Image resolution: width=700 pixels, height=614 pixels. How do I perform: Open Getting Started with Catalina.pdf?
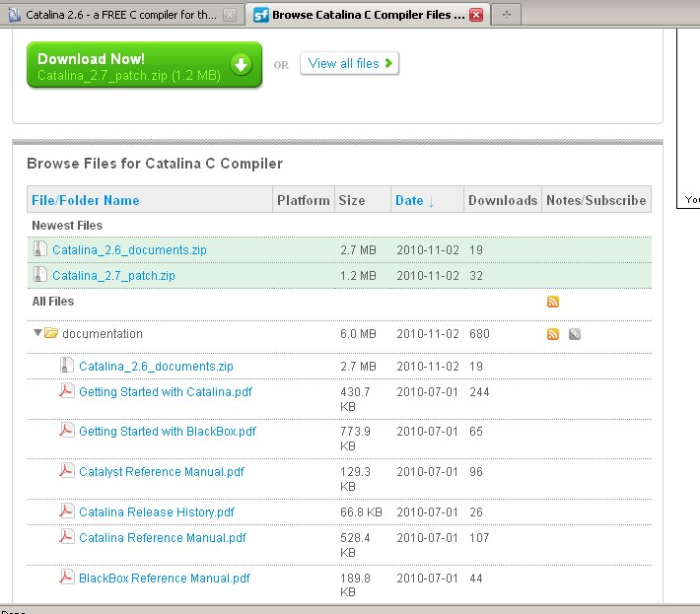(x=166, y=392)
